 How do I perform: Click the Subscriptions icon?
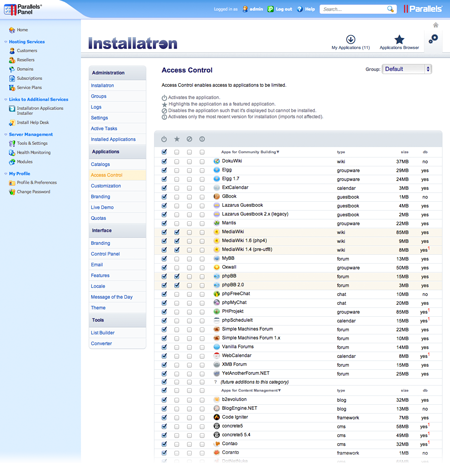(x=12, y=78)
